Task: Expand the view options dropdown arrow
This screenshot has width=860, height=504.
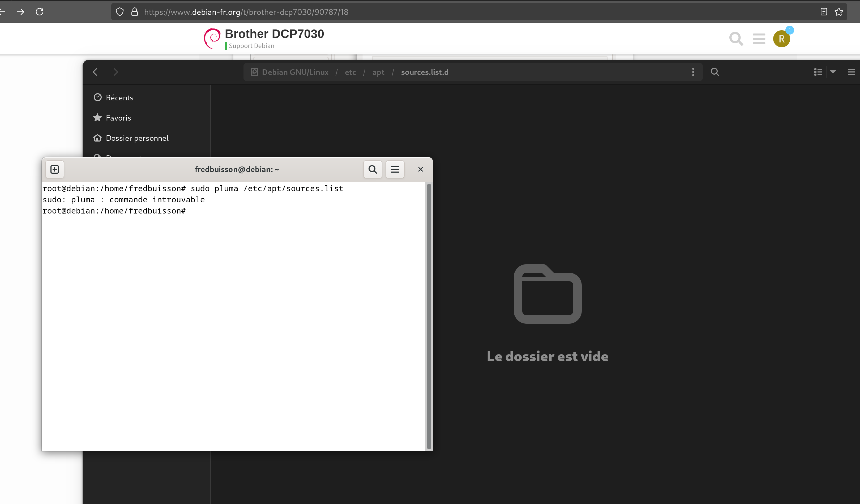Action: pyautogui.click(x=833, y=72)
